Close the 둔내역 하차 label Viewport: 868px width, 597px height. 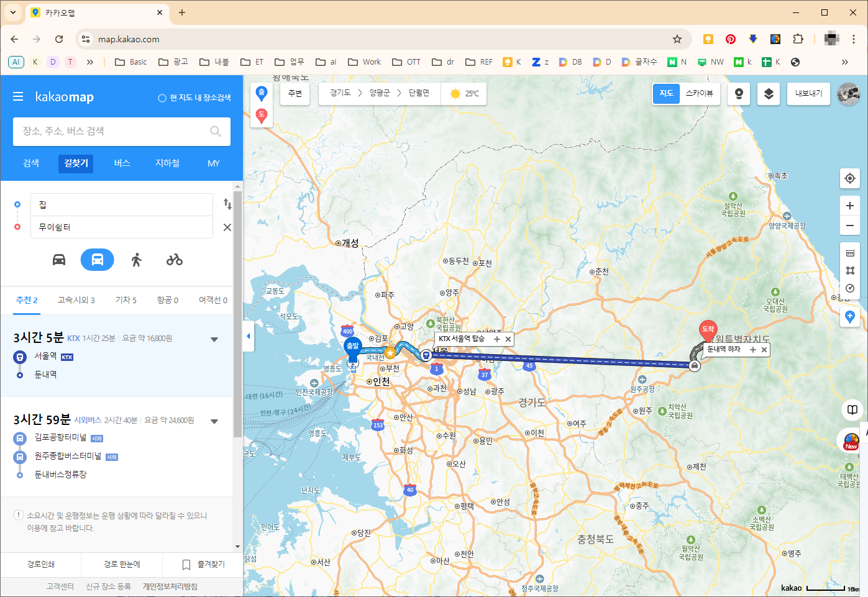click(x=764, y=350)
